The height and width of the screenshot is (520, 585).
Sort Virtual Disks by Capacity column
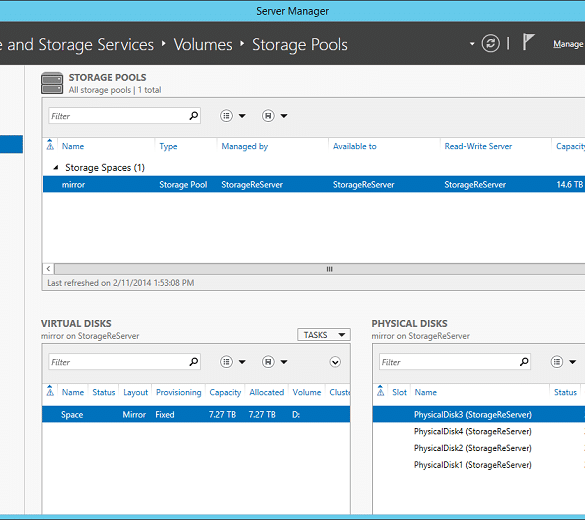pyautogui.click(x=225, y=392)
